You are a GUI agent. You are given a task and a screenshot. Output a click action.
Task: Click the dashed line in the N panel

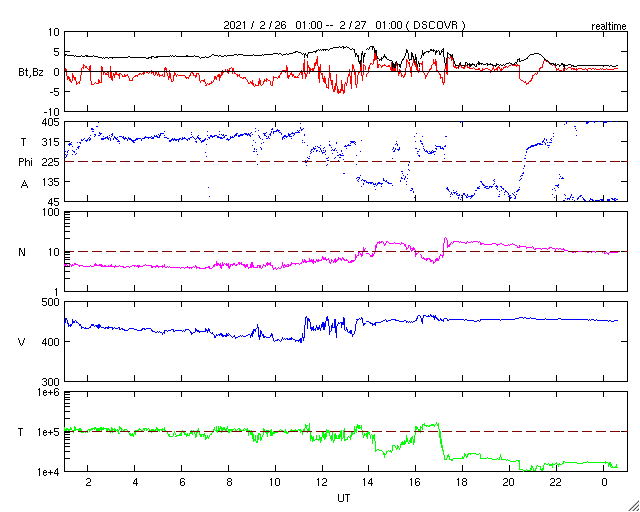click(346, 252)
